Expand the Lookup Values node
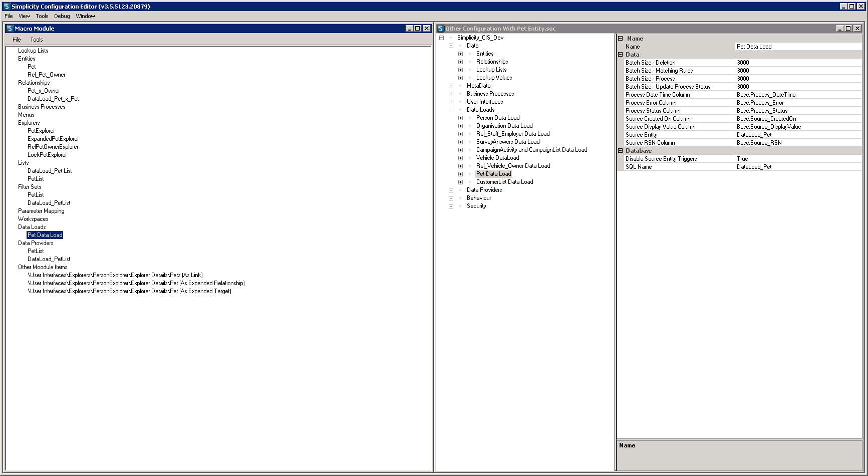 [460, 78]
